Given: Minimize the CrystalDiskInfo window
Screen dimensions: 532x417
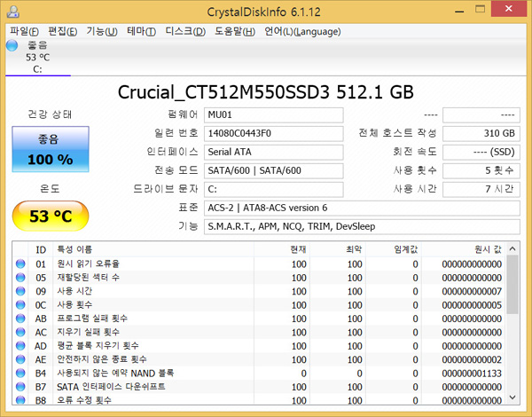Looking at the screenshot, I should (x=459, y=10).
